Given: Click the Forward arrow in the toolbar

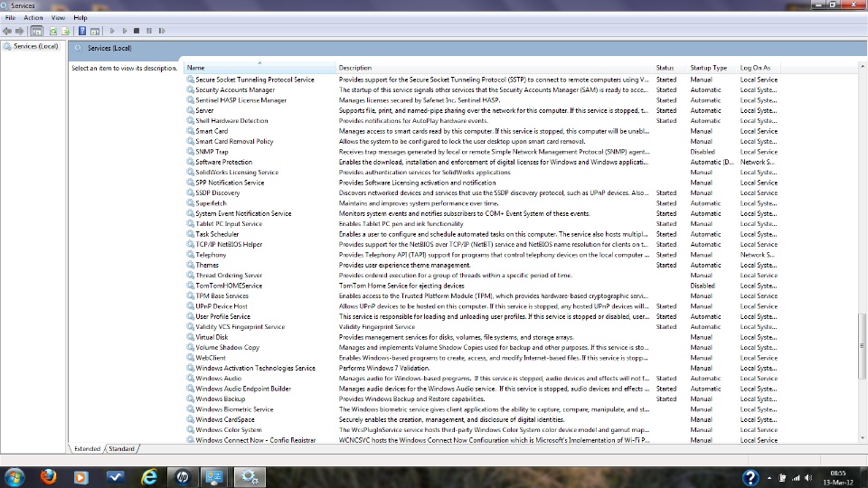Looking at the screenshot, I should 19,31.
